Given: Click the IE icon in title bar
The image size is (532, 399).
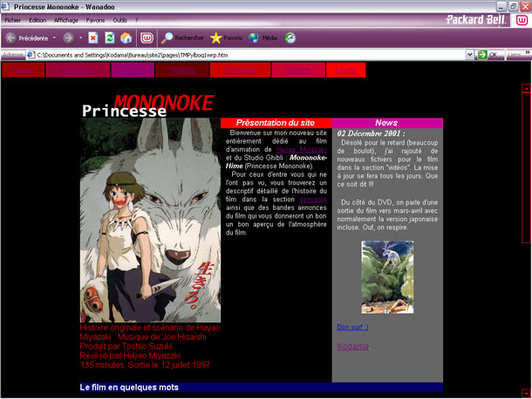Looking at the screenshot, I should [5, 6].
